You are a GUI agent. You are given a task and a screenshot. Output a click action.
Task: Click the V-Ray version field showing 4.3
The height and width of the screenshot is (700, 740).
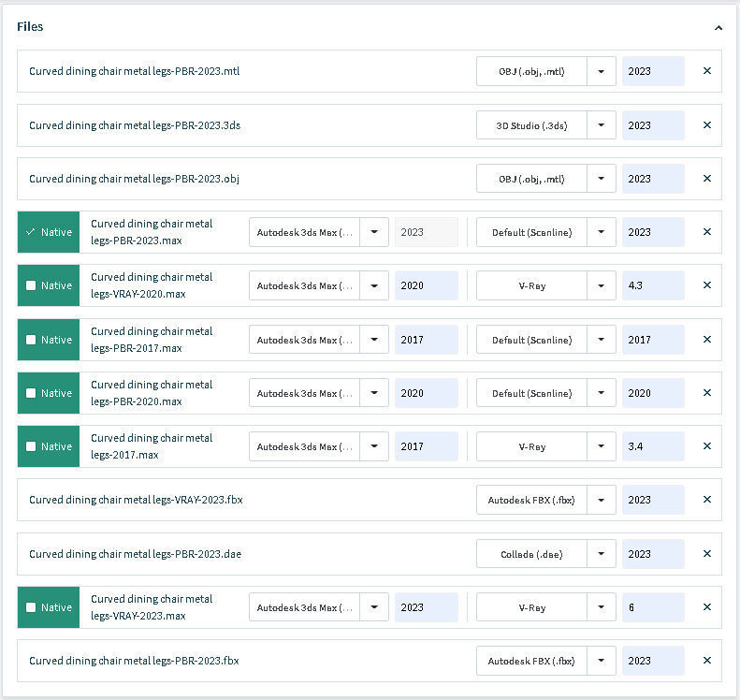(652, 285)
